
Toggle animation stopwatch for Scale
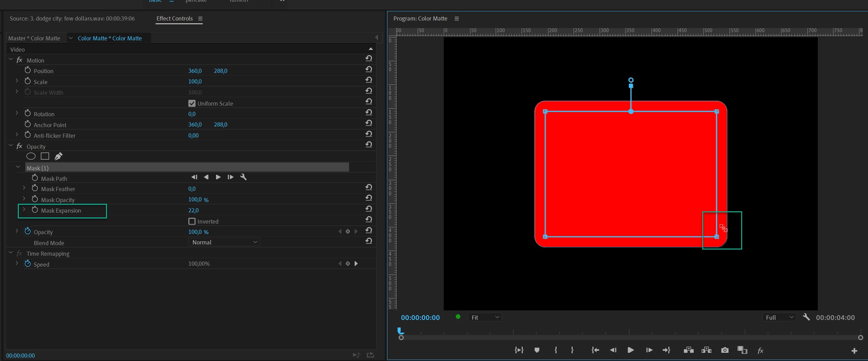click(x=28, y=81)
